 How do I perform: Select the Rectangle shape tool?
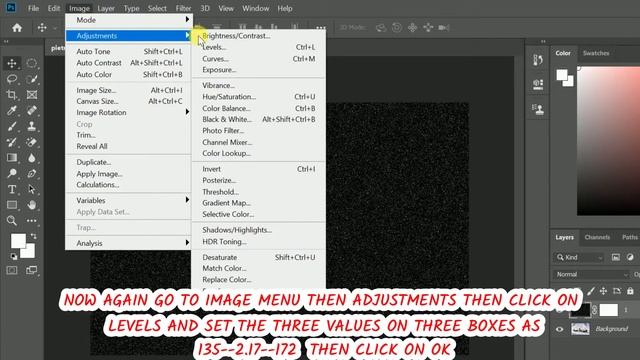point(12,205)
